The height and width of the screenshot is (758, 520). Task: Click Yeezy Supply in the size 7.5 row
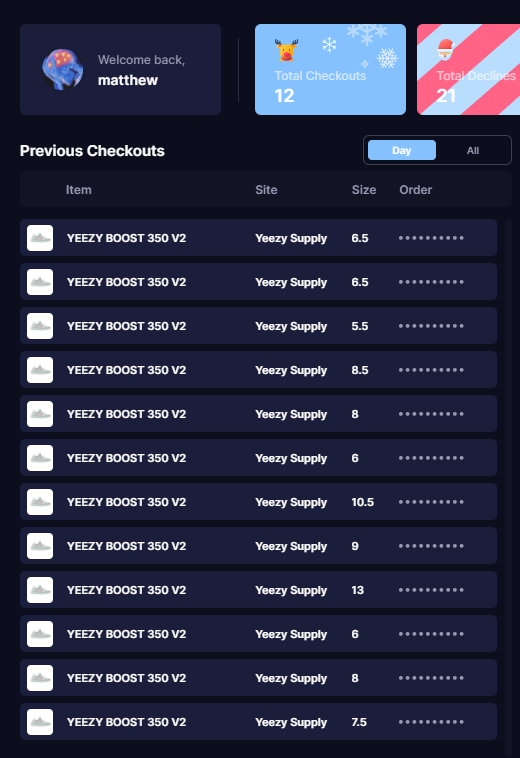pyautogui.click(x=291, y=723)
